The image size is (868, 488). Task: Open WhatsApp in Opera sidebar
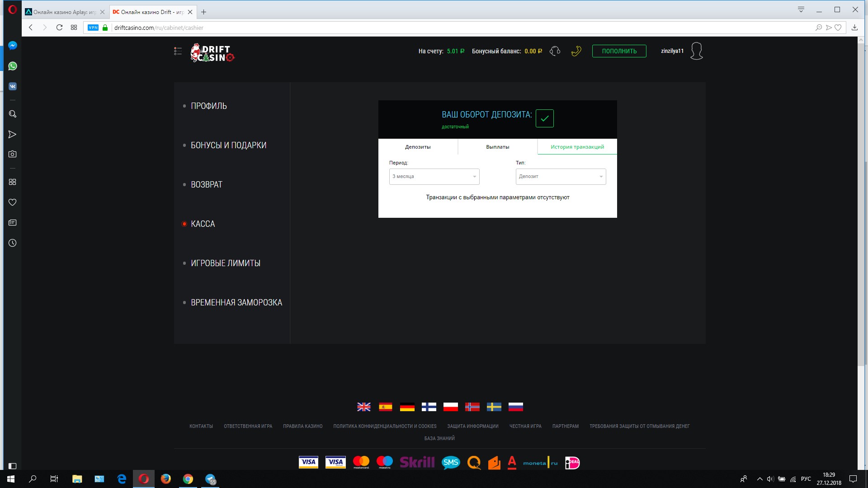(13, 66)
